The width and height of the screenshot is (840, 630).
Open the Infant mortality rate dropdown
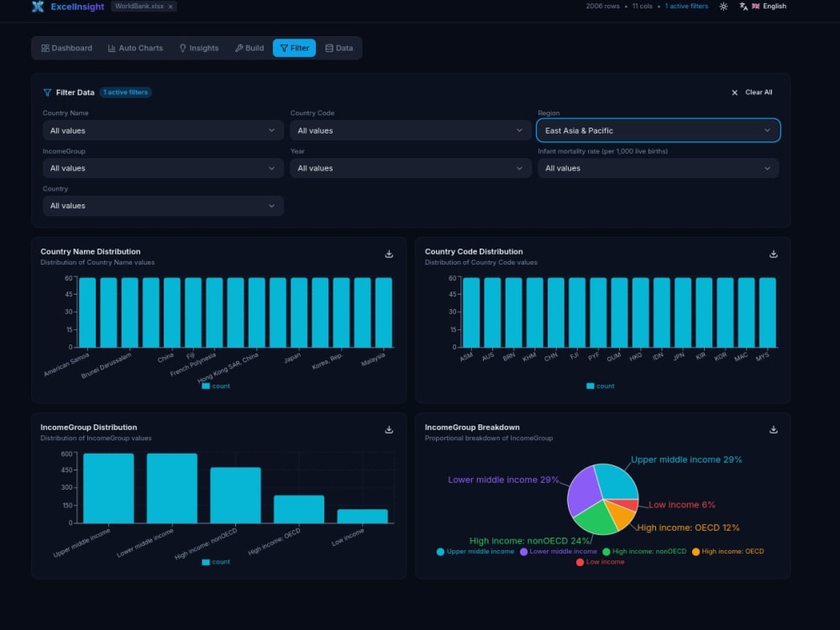tap(658, 168)
